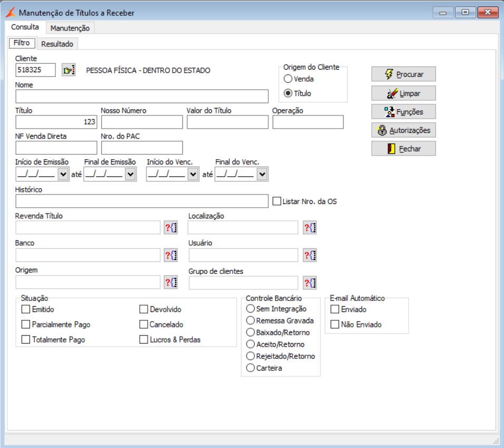Open lookup icon next to Usuário
504x448 pixels.
pos(310,255)
